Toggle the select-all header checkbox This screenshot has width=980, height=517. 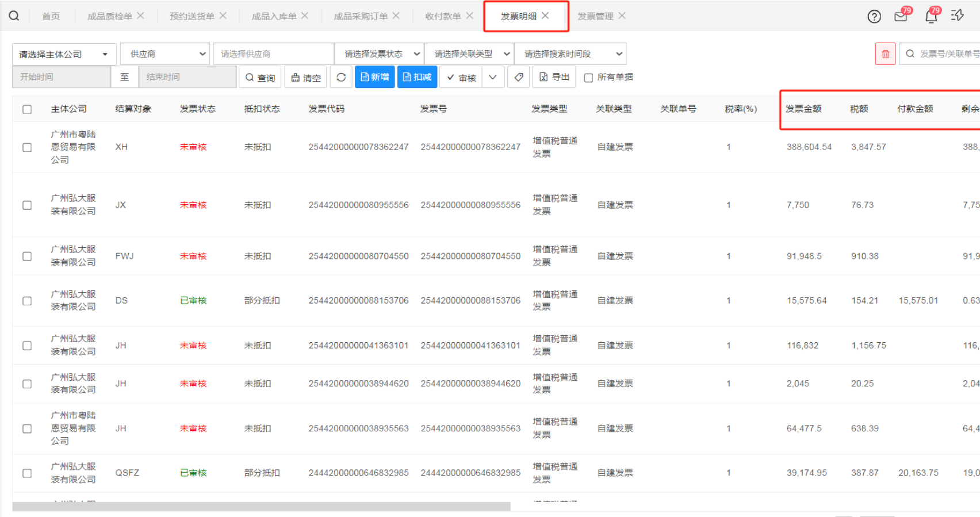[27, 109]
